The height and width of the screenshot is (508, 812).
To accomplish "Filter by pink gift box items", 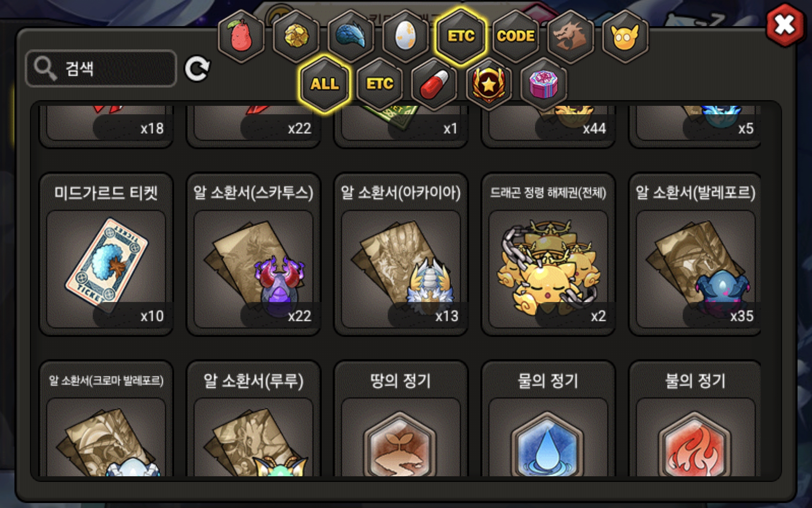I will (x=544, y=84).
